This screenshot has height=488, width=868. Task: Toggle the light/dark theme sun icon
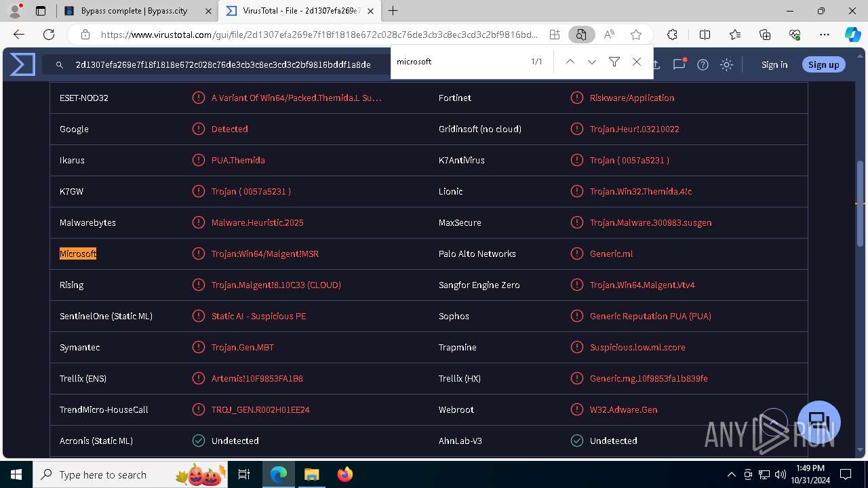727,64
